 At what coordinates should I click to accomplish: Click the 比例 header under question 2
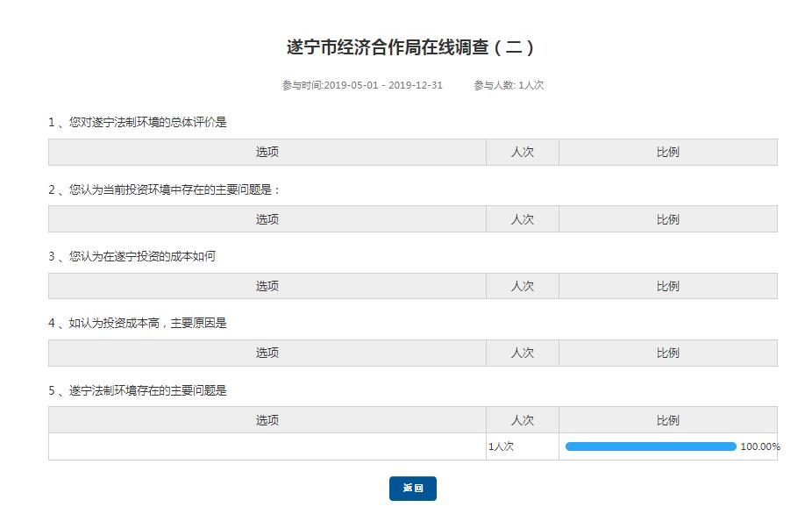pyautogui.click(x=668, y=219)
